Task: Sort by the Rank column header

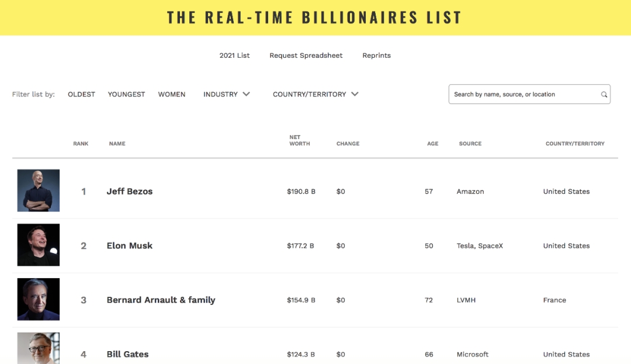Action: pyautogui.click(x=81, y=144)
